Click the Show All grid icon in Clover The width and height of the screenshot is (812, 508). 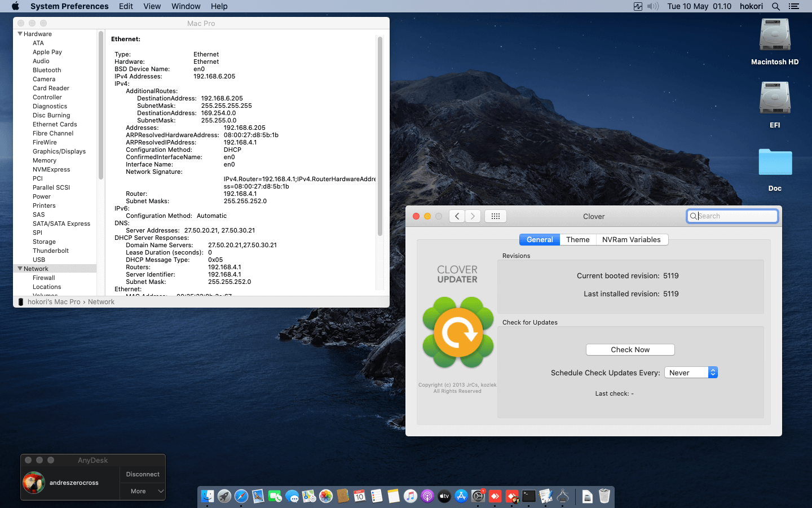pos(495,216)
